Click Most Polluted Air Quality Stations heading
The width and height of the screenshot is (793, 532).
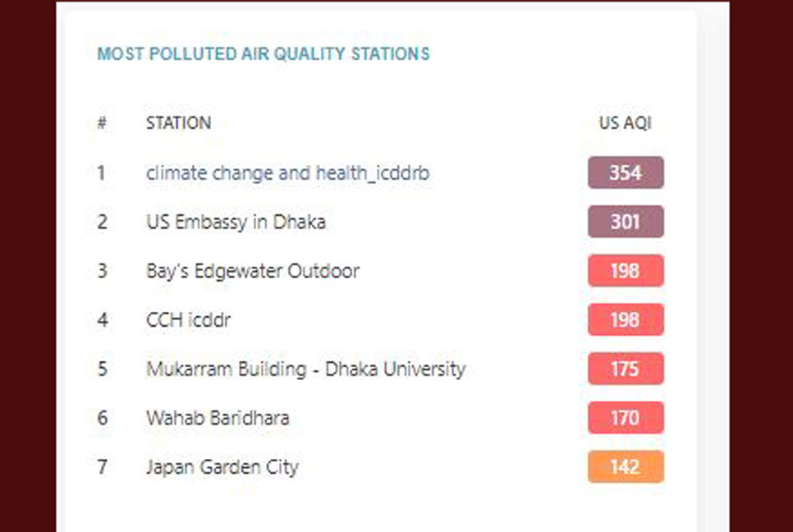(x=264, y=53)
